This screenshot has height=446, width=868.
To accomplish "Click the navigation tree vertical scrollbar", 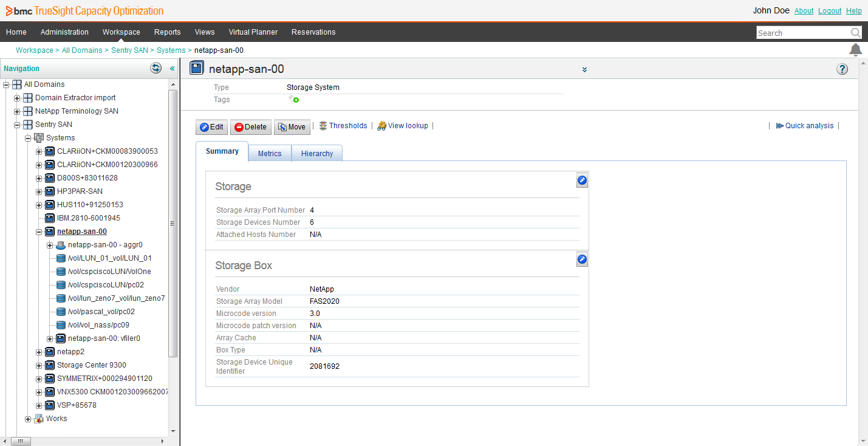I will (173, 223).
